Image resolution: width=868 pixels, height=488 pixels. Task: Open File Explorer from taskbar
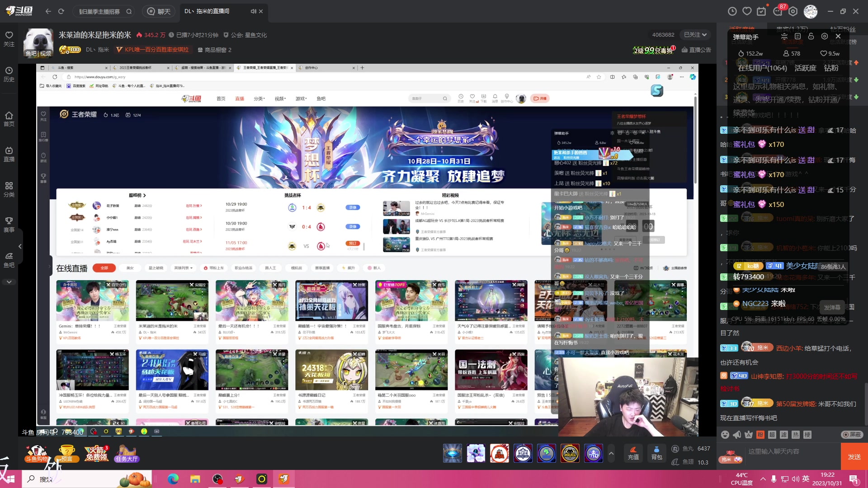tap(195, 479)
